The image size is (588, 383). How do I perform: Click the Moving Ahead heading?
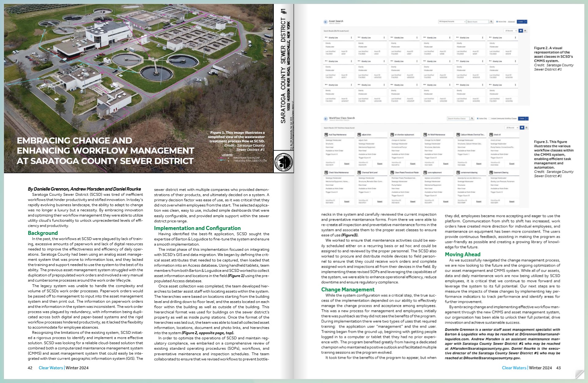[x=462, y=254]
